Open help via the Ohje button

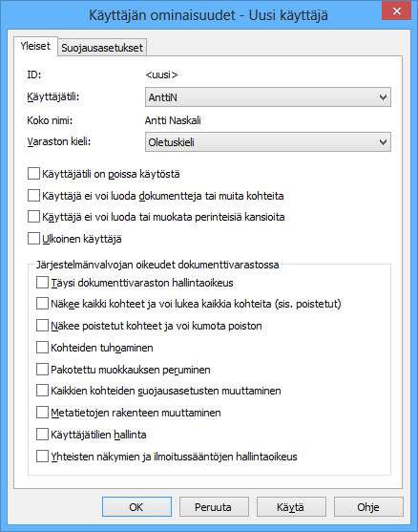(368, 507)
